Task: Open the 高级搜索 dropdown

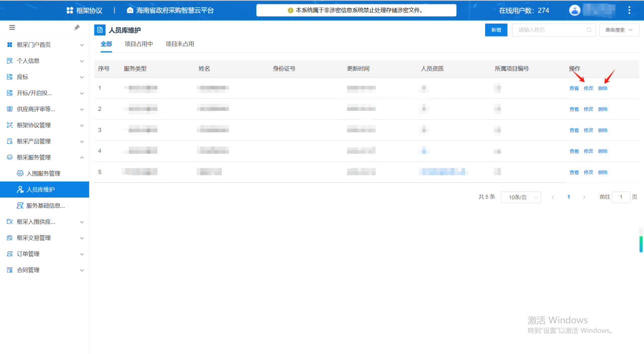Action: point(619,30)
